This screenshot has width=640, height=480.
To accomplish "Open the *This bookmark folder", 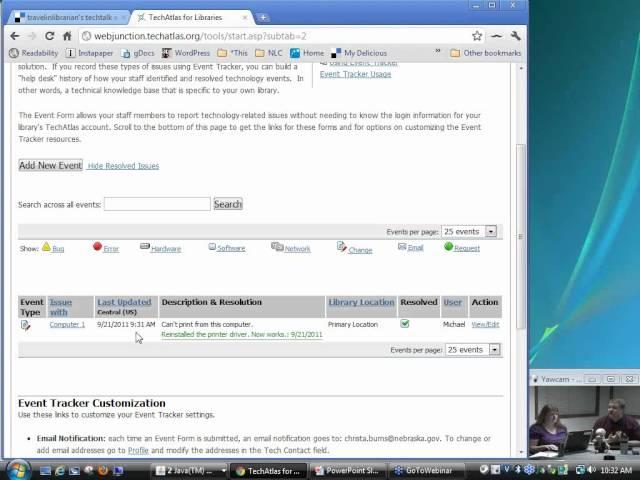I will pyautogui.click(x=233, y=53).
